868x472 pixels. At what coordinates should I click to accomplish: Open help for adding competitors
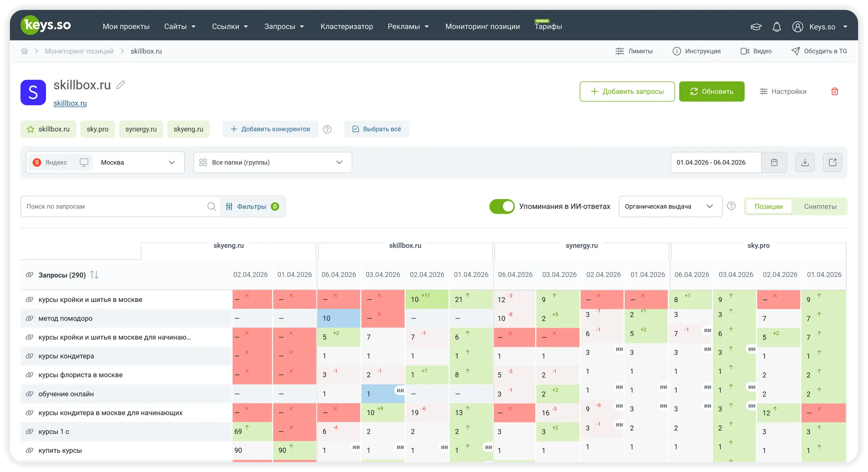(327, 129)
